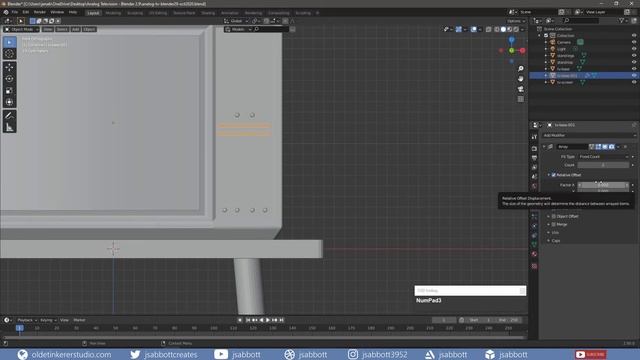Toggle visibility of Collection in outliner
Image resolution: width=640 pixels, height=360 pixels.
pos(634,36)
